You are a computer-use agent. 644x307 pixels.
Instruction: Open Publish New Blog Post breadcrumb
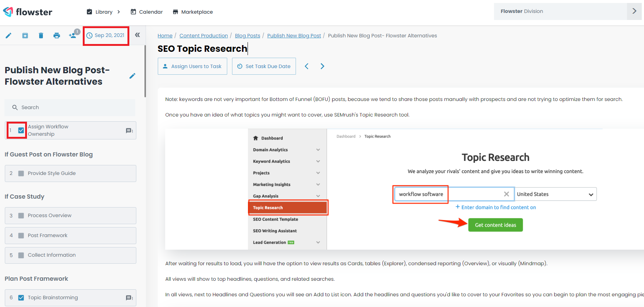pos(294,36)
